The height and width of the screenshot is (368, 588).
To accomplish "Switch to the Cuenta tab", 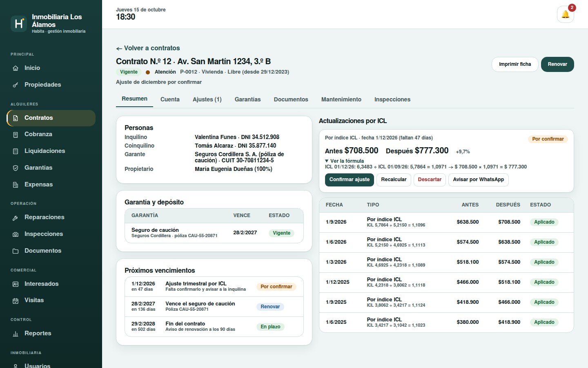I will pos(170,99).
